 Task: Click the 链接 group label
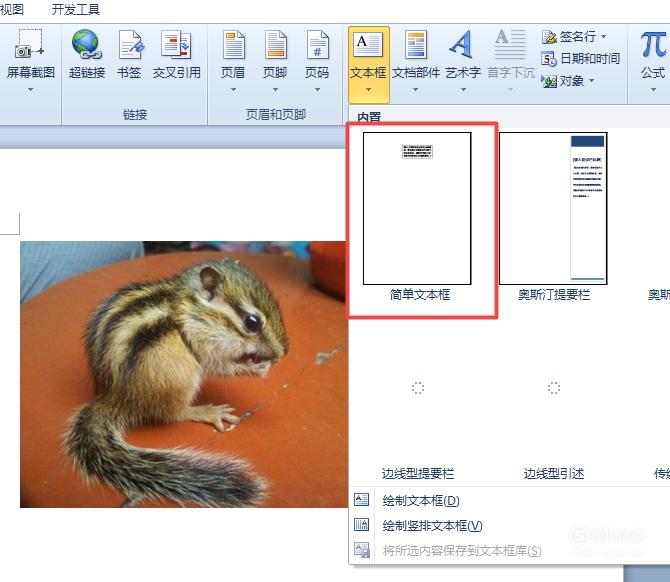(135, 114)
